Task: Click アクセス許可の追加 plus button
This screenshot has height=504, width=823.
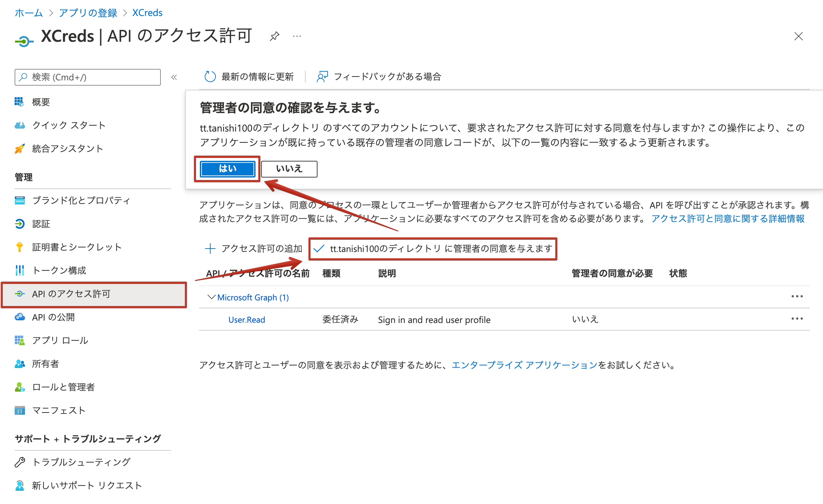Action: click(253, 249)
